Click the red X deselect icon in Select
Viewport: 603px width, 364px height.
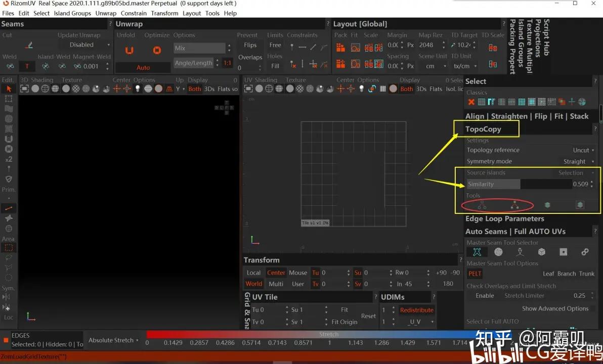pos(471,102)
